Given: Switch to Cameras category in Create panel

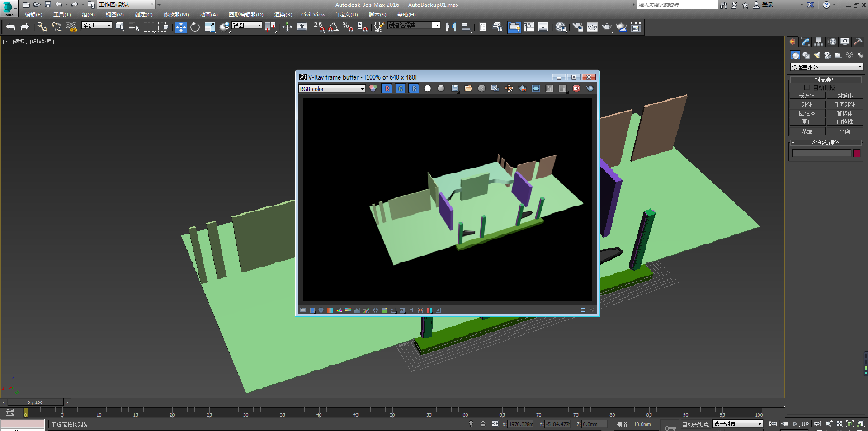Looking at the screenshot, I should (827, 55).
